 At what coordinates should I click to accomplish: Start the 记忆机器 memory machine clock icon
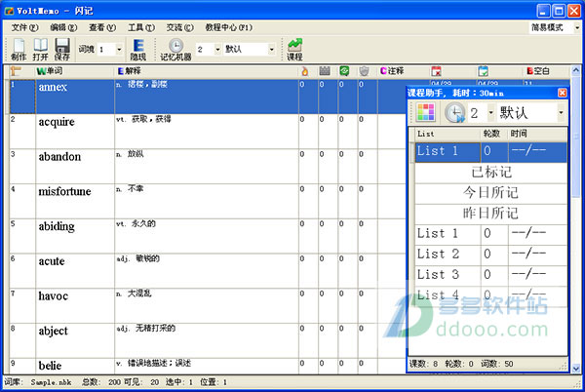175,49
